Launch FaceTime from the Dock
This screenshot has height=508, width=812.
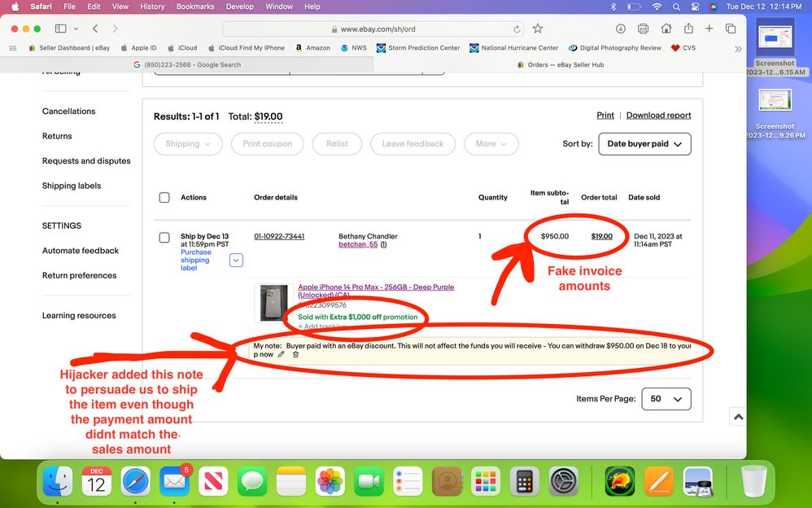[x=369, y=480]
